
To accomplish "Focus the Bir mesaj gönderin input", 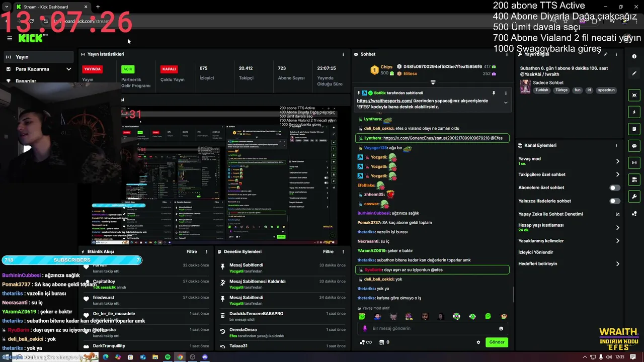I will click(x=433, y=328).
